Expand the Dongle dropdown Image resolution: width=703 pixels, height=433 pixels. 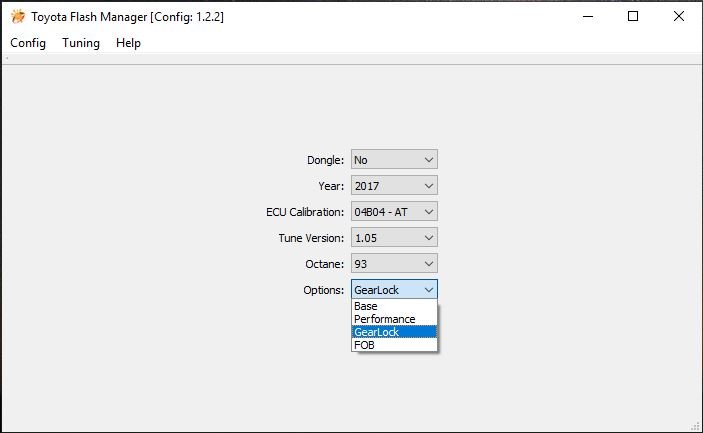tap(394, 160)
